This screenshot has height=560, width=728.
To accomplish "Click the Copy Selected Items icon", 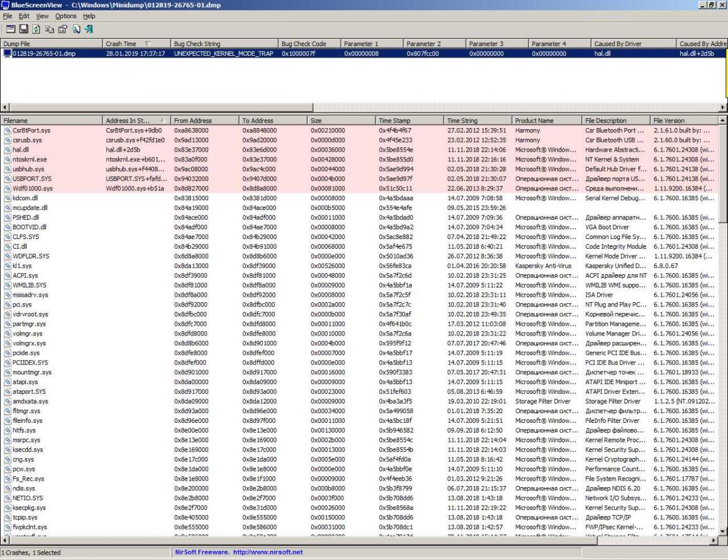I will [49, 29].
